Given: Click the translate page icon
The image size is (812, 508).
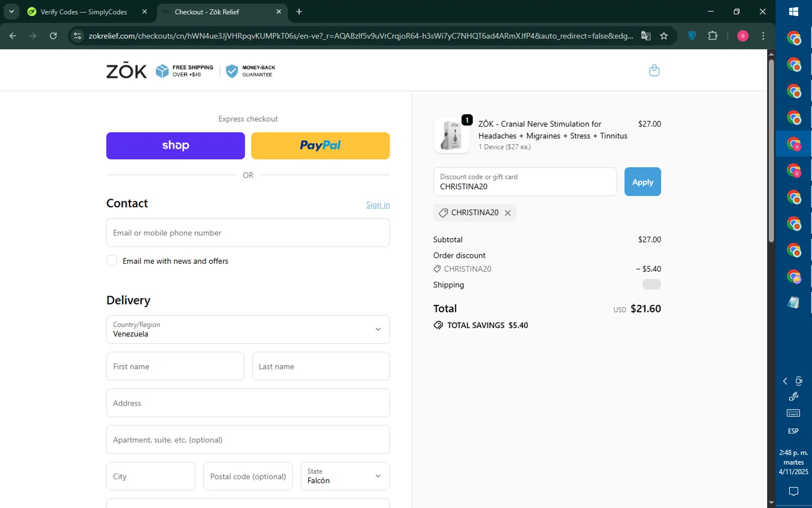Looking at the screenshot, I should coord(645,36).
